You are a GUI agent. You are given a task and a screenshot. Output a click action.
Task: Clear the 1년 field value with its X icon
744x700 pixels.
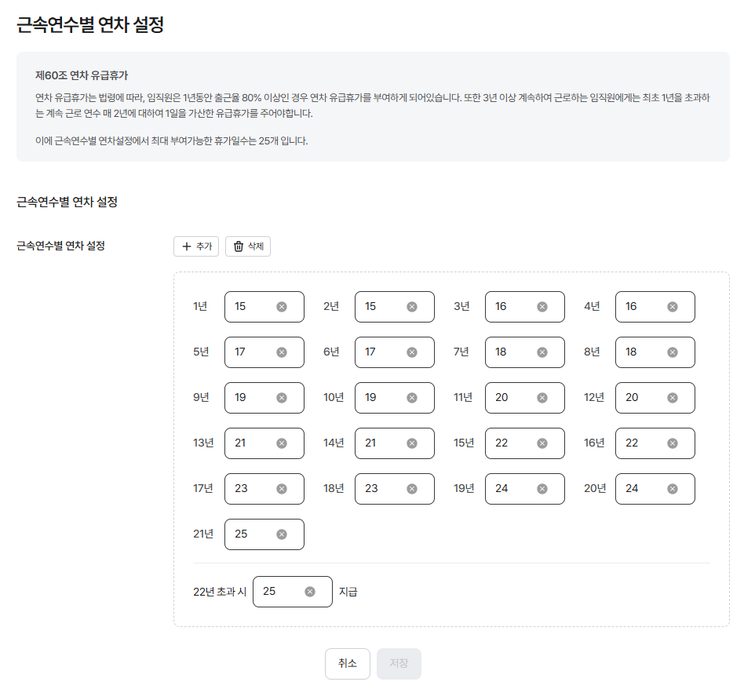tap(282, 307)
